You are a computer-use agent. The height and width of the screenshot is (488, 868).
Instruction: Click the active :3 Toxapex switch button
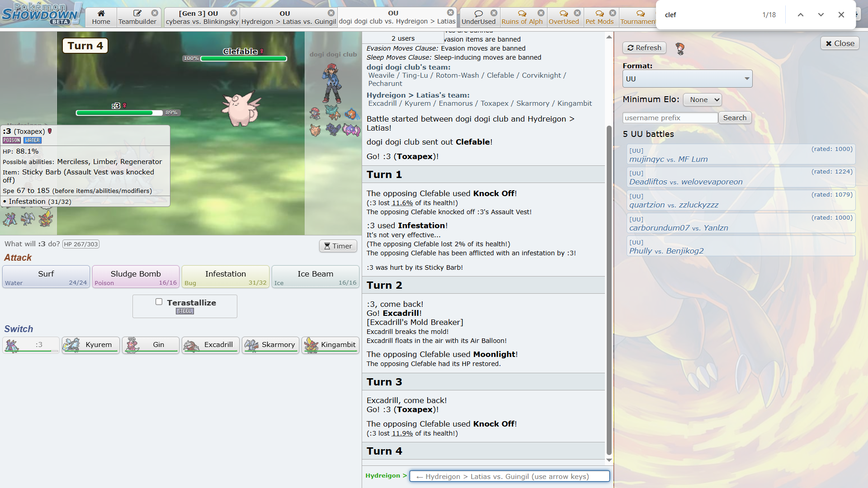point(31,345)
